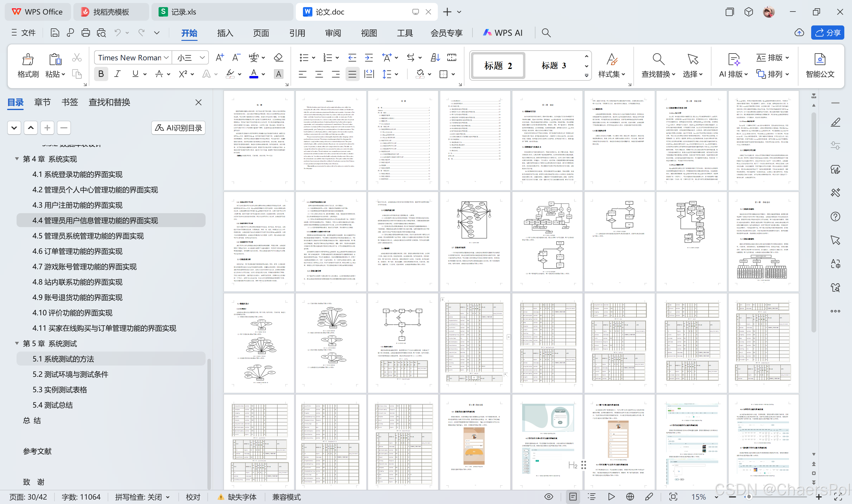Click the AI识别目录 button
The width and height of the screenshot is (852, 504).
pos(178,128)
